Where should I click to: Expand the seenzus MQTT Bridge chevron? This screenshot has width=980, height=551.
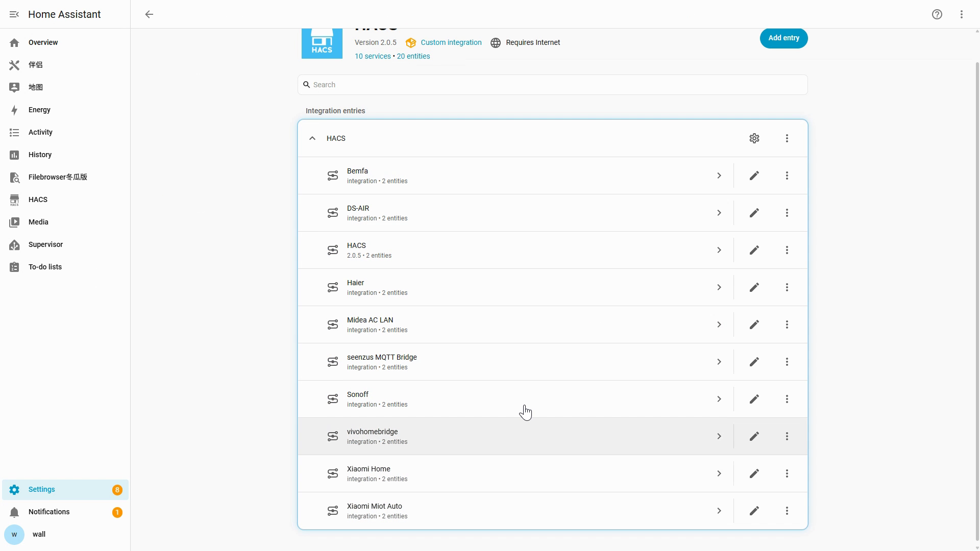click(719, 362)
